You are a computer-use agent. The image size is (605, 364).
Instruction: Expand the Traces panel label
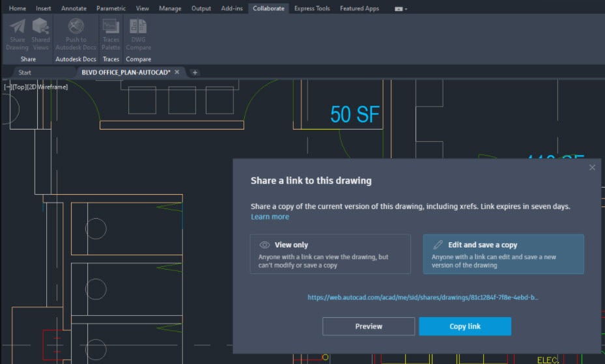(x=111, y=59)
